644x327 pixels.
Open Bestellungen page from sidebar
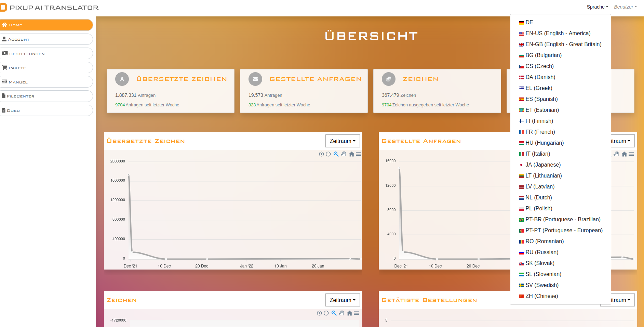(x=46, y=54)
